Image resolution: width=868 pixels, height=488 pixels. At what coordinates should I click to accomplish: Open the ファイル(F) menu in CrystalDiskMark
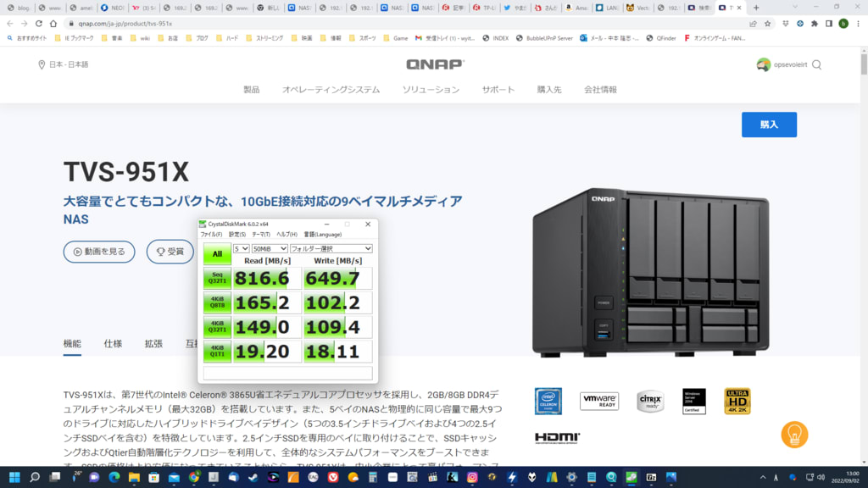point(211,235)
